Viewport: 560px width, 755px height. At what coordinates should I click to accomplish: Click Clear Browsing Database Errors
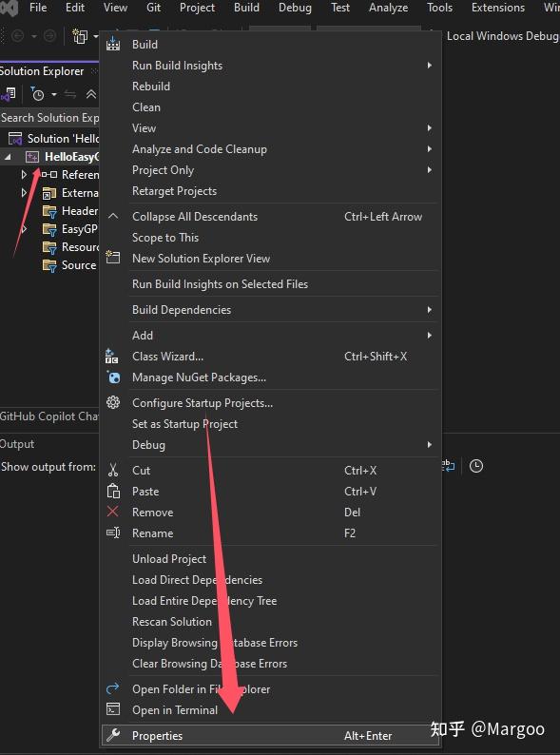coord(209,663)
